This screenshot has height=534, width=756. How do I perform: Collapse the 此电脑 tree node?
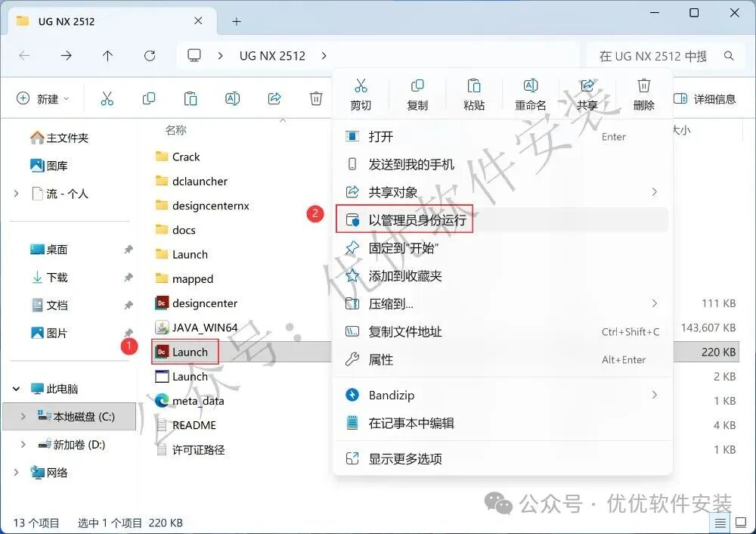click(x=17, y=388)
